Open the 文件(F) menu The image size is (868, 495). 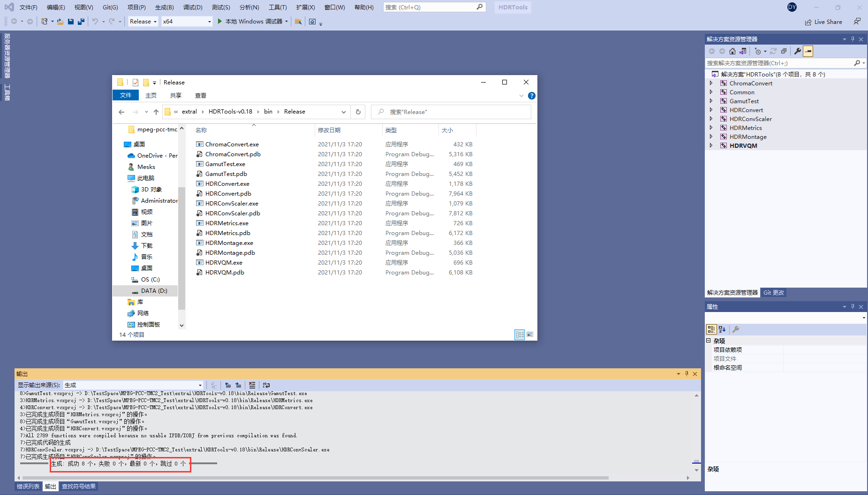pyautogui.click(x=28, y=7)
